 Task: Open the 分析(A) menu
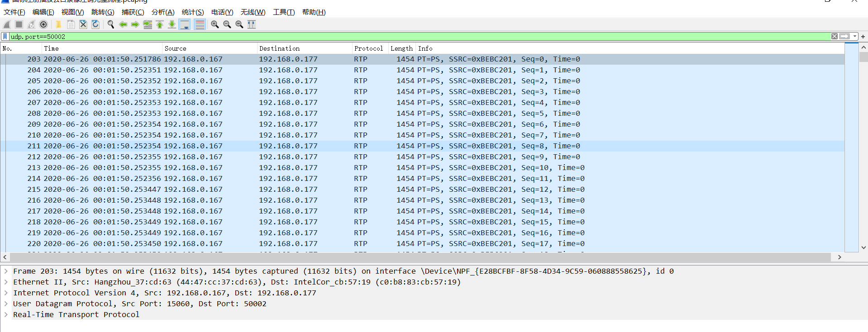[x=163, y=12]
